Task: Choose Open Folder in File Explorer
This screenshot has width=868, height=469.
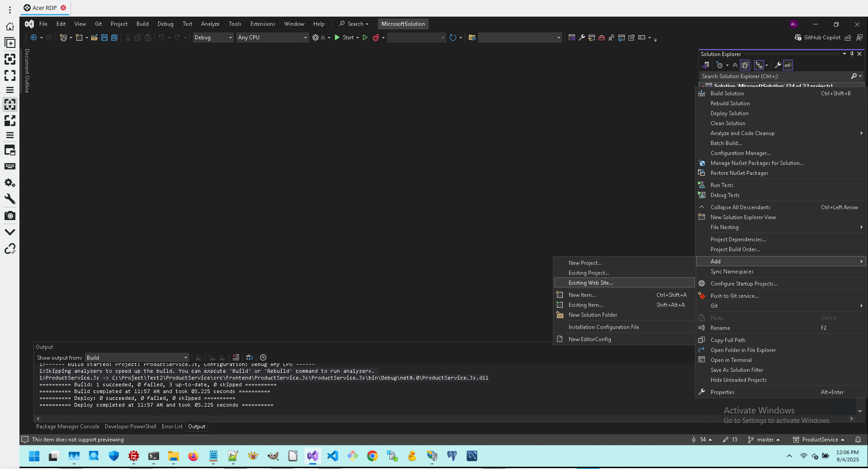Action: point(780,350)
